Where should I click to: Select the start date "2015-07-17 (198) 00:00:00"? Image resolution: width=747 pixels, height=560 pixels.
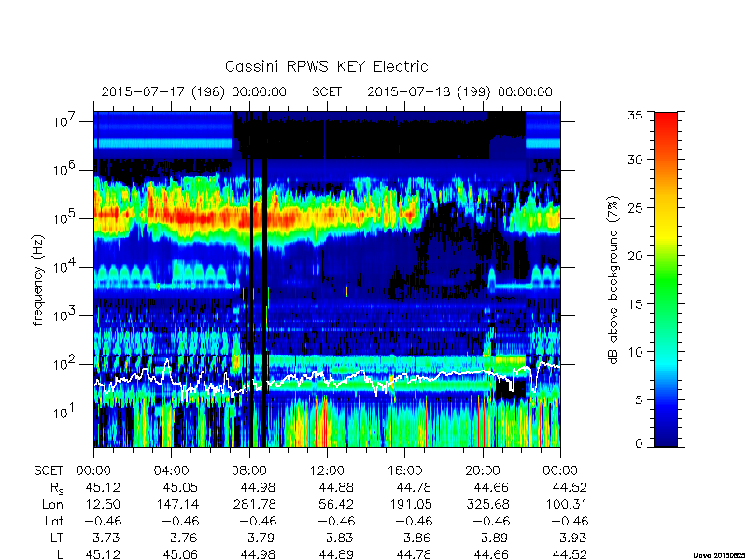coord(194,91)
